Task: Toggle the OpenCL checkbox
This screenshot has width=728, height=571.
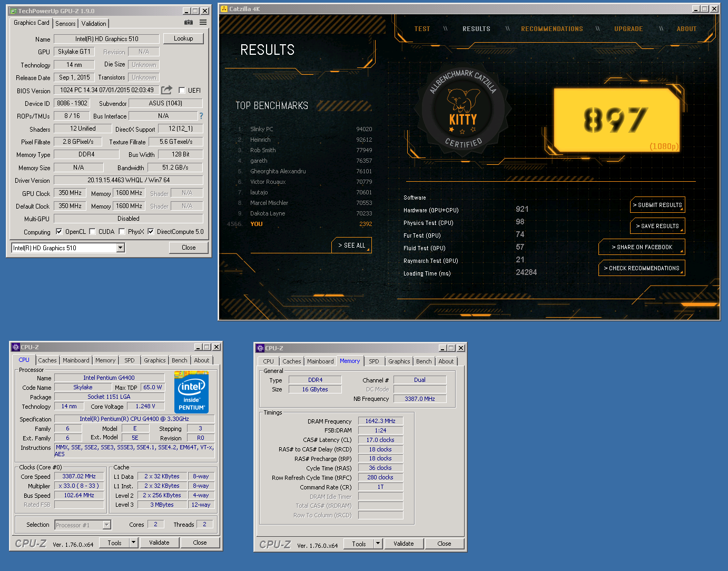Action: tap(59, 231)
